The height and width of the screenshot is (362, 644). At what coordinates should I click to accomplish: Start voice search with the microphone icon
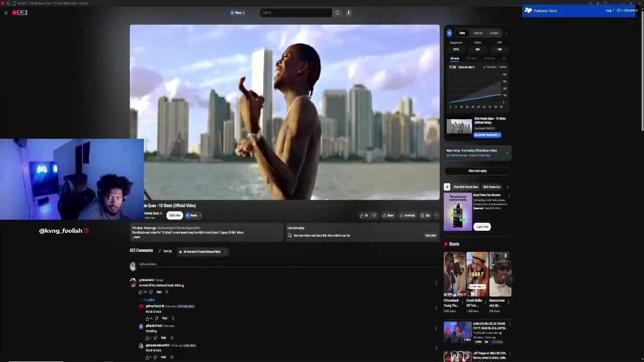point(348,13)
